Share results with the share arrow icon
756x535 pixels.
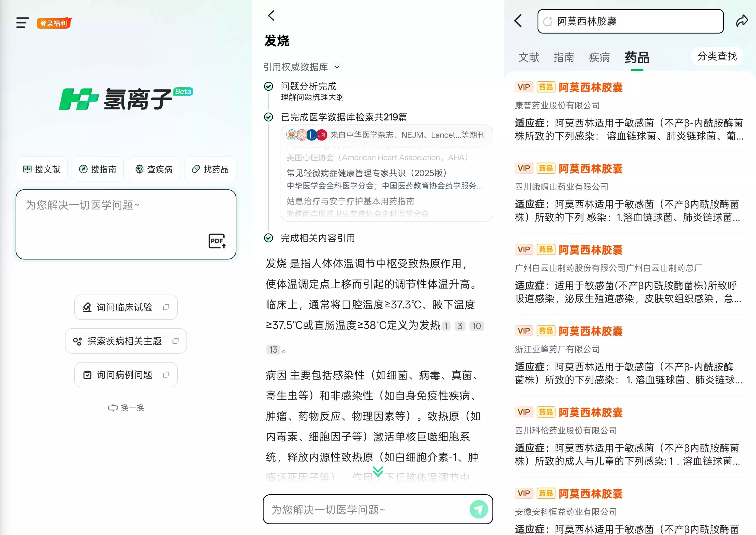[742, 21]
